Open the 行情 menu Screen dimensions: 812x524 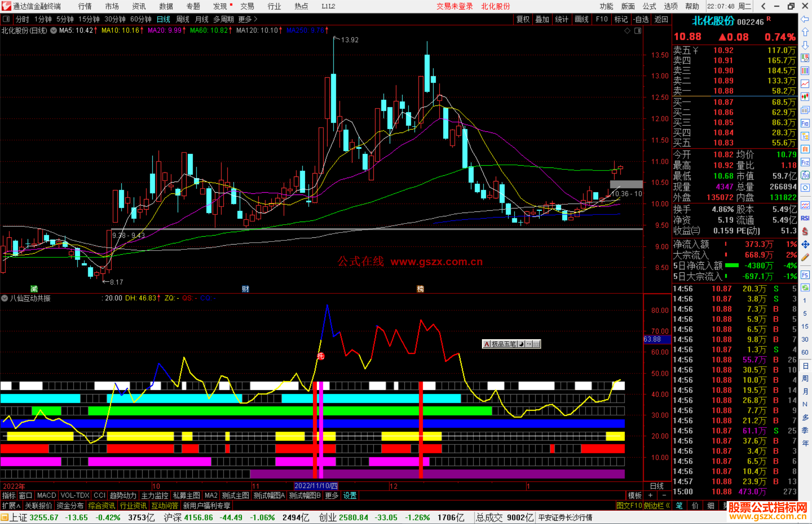85,6
